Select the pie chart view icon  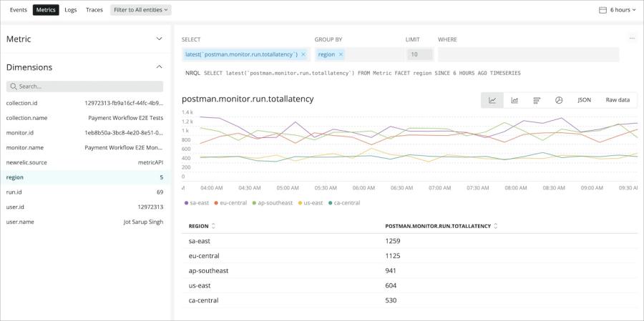pos(559,100)
